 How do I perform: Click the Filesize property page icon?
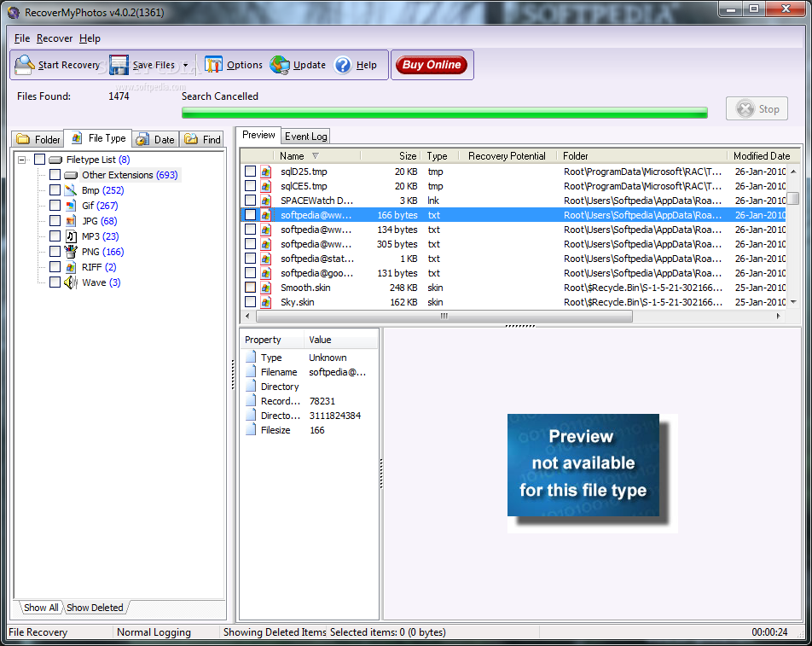coord(251,430)
